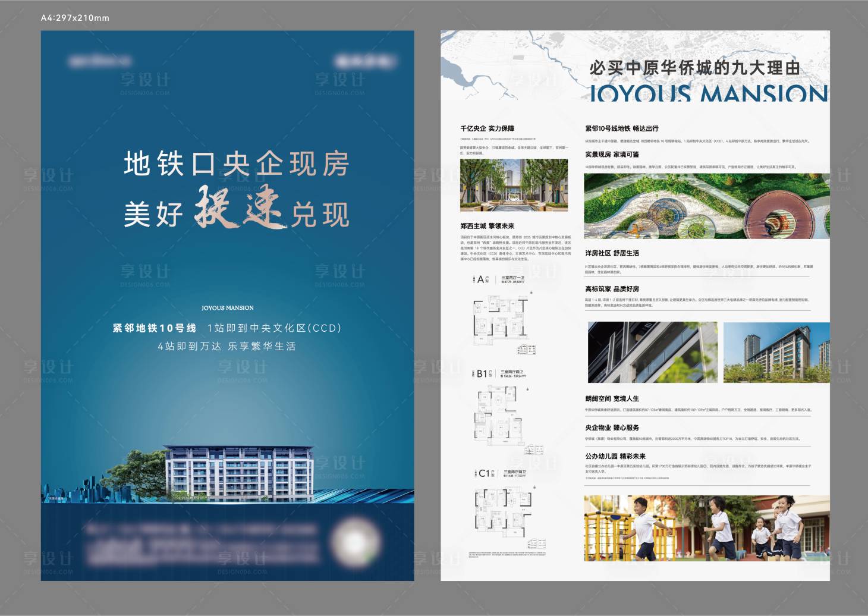
Task: Select heading "朗阔空间 宽境人生"
Action: coord(612,399)
